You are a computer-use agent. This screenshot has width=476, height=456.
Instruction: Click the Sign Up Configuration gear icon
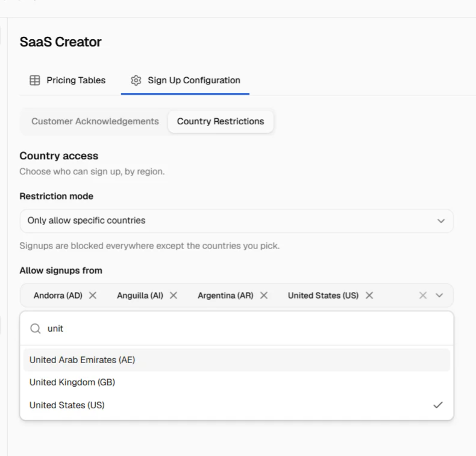click(136, 80)
